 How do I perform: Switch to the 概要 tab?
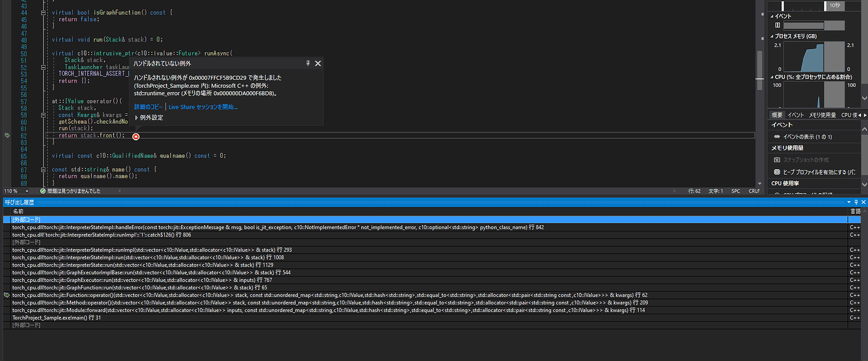[x=777, y=115]
